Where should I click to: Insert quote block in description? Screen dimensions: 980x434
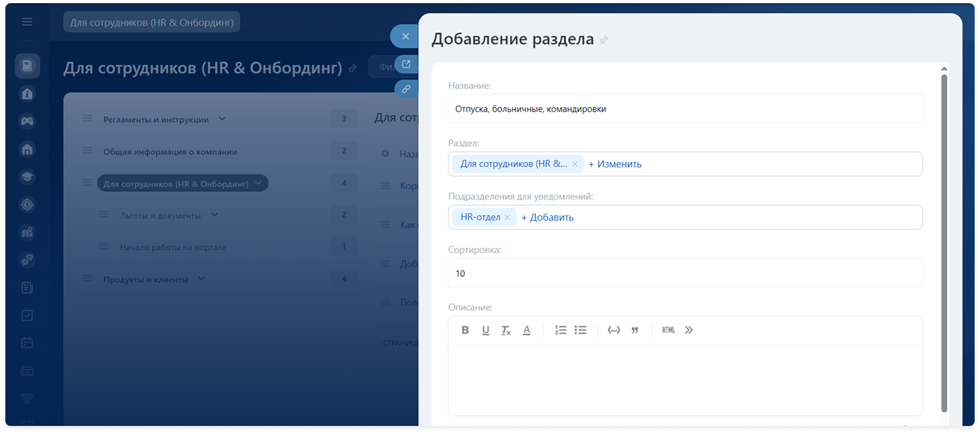coord(635,330)
